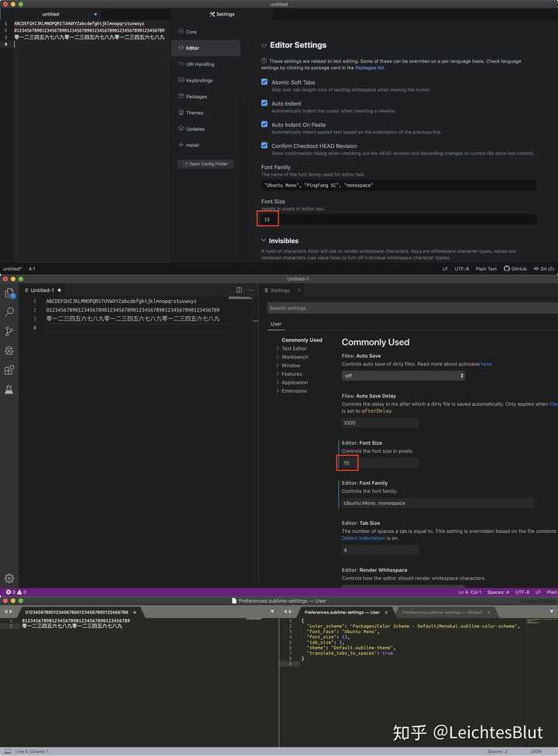Follow the Detect Indentation link
The width and height of the screenshot is (558, 756).
tap(363, 538)
